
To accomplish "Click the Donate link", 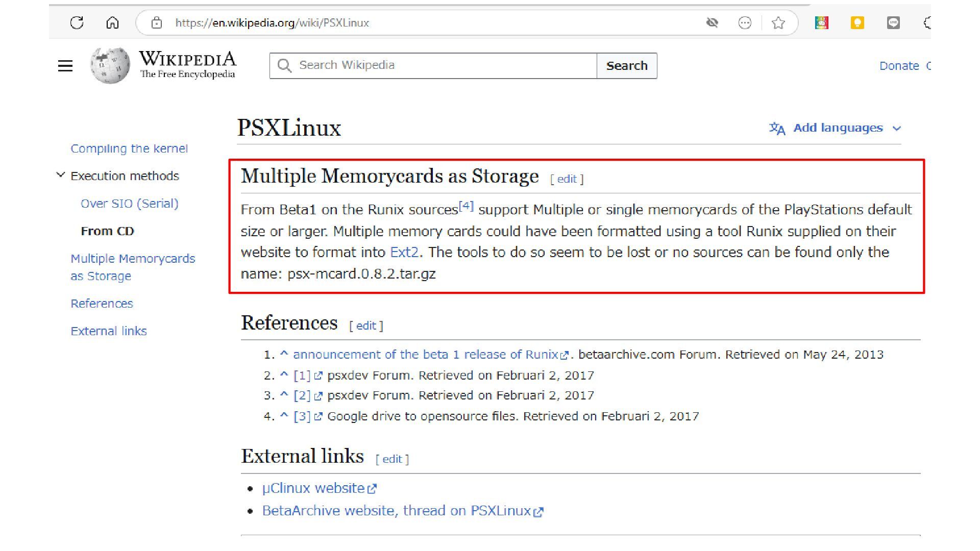I will pyautogui.click(x=898, y=66).
